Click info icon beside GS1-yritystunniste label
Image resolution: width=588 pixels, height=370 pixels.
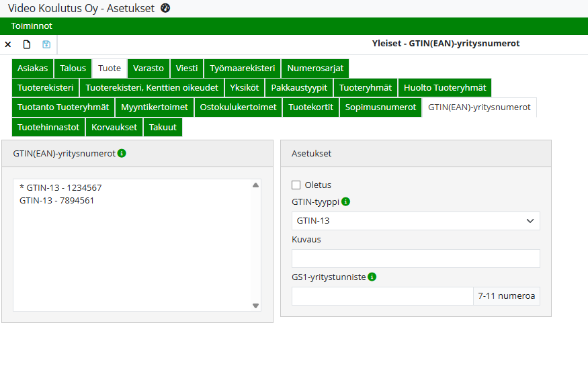click(372, 277)
